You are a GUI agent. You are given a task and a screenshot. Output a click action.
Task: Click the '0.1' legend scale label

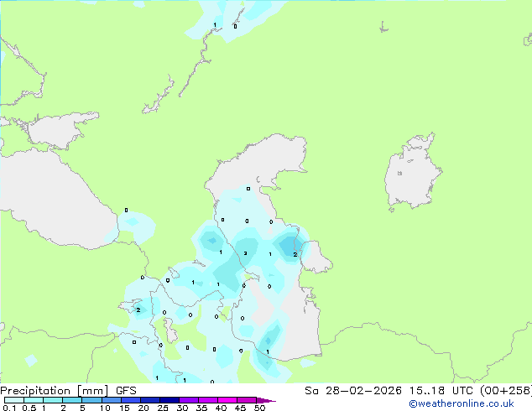click(9, 408)
